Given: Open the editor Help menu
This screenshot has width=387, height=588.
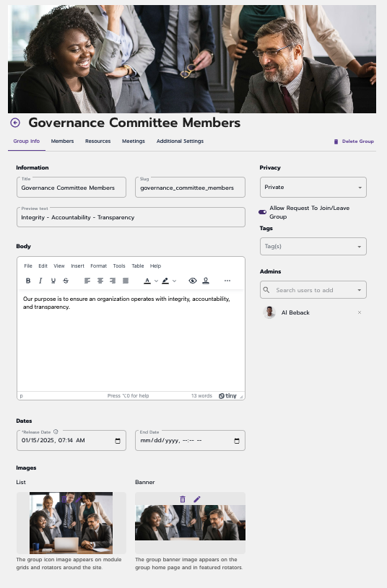Looking at the screenshot, I should click(x=155, y=266).
